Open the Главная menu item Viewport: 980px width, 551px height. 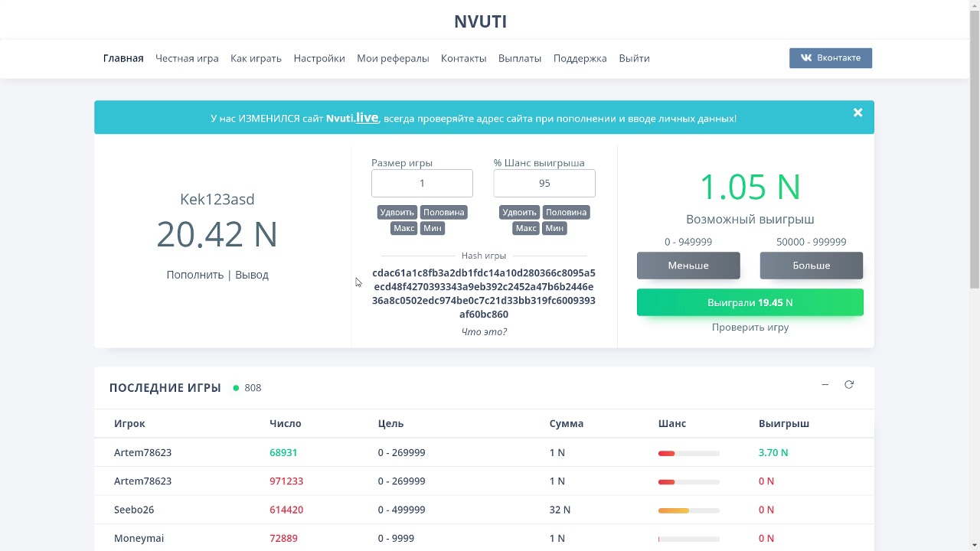pyautogui.click(x=123, y=58)
